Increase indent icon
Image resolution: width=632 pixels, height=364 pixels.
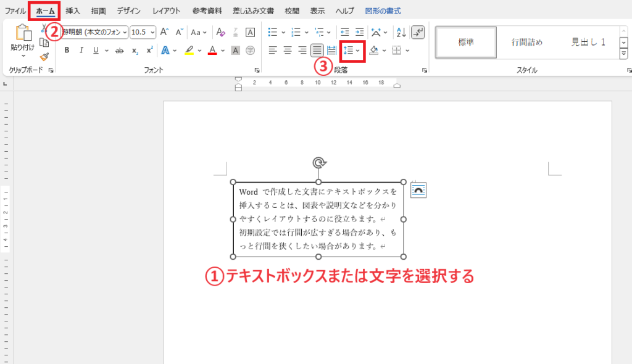(360, 32)
